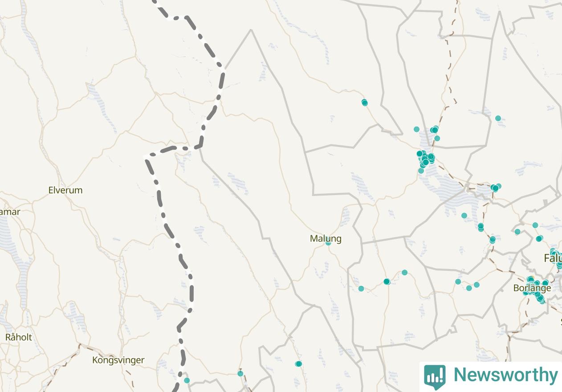Open the Newsworthy brand text link
This screenshot has width=562, height=392.
pyautogui.click(x=505, y=375)
